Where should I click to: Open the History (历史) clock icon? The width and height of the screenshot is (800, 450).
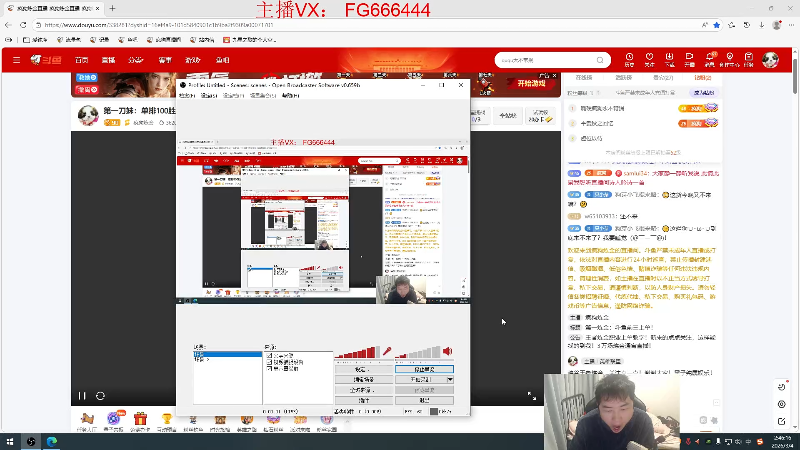[629, 60]
